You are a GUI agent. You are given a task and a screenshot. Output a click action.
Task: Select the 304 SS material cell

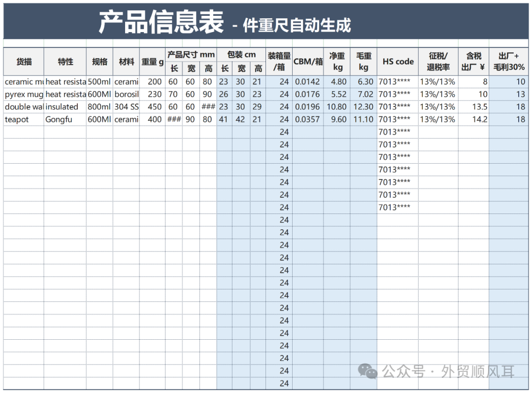(126, 107)
